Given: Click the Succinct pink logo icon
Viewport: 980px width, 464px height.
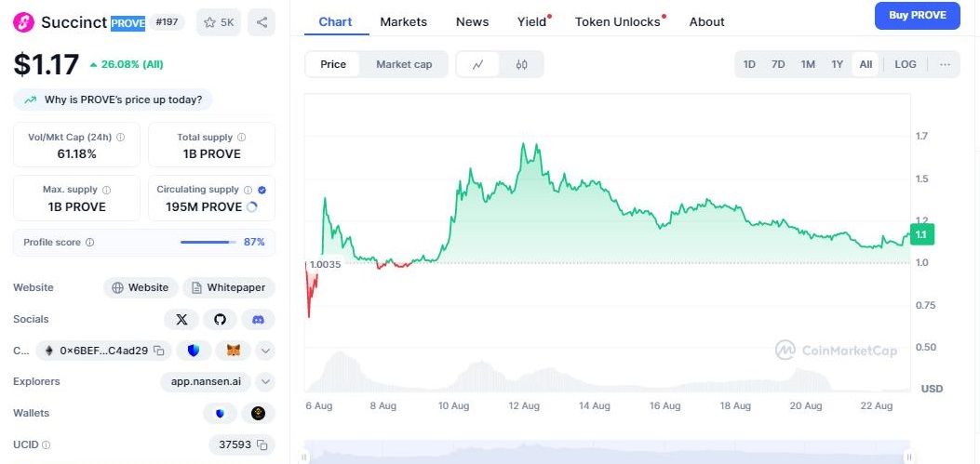Looking at the screenshot, I should pyautogui.click(x=24, y=22).
